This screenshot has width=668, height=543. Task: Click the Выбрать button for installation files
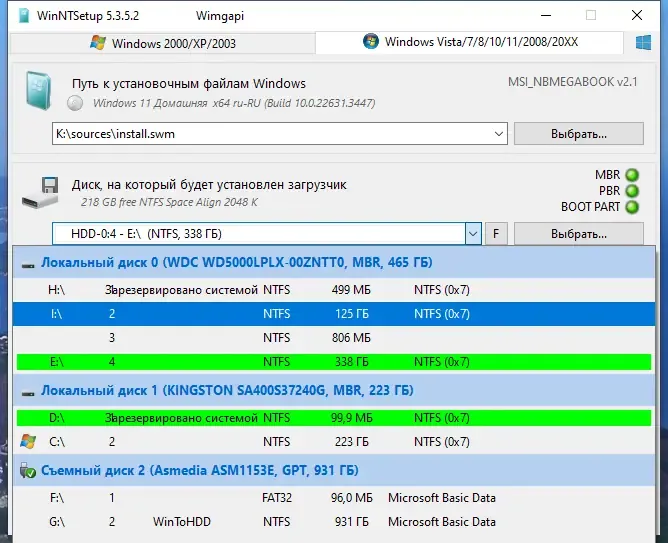coord(579,134)
